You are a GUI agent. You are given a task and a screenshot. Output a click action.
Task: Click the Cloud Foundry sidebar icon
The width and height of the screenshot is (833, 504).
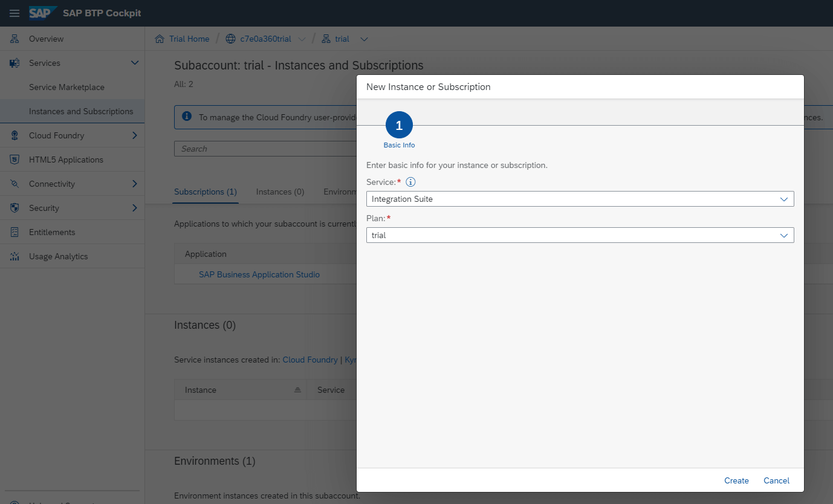[15, 135]
